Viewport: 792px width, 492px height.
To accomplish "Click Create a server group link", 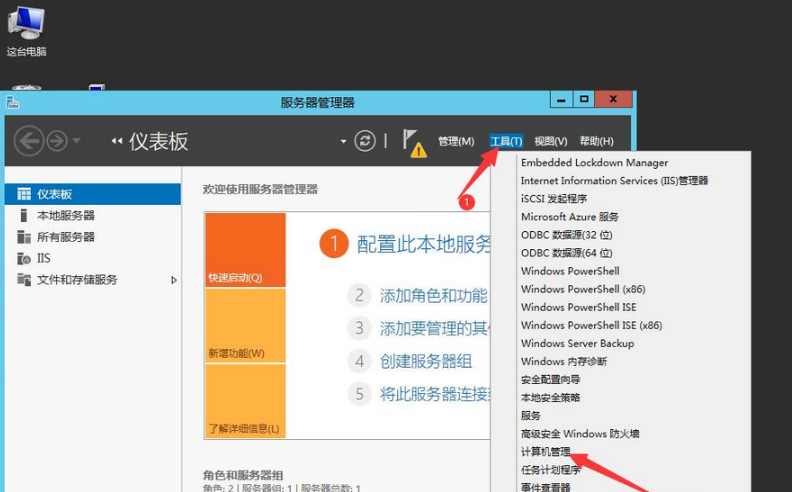I will click(x=425, y=361).
